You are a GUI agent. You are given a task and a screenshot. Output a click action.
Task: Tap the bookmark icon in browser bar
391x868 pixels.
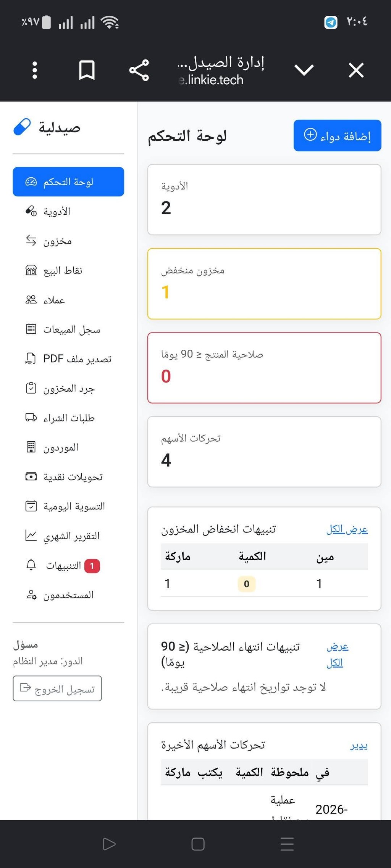(x=87, y=70)
